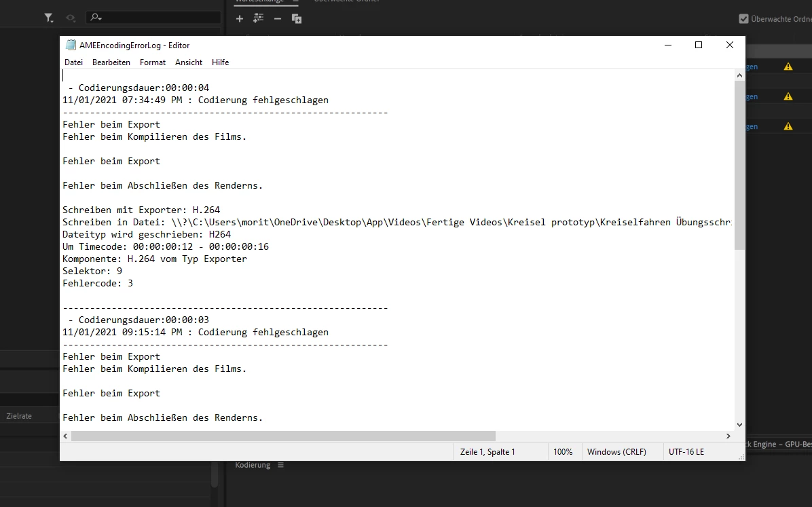Click the line 'Dateityp wird geschrieben: H264'
This screenshot has width=812, height=507.
147,234
